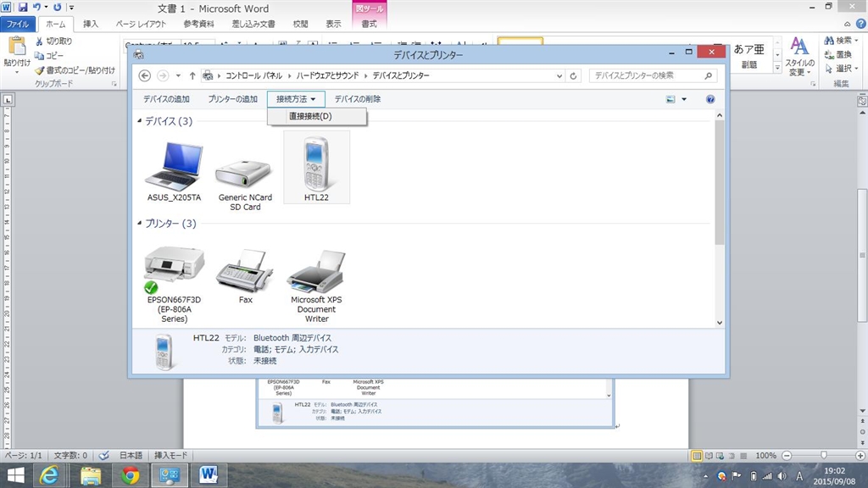Viewport: 868px width, 488px height.
Task: Click the zoom out minus button in Word
Action: (787, 455)
